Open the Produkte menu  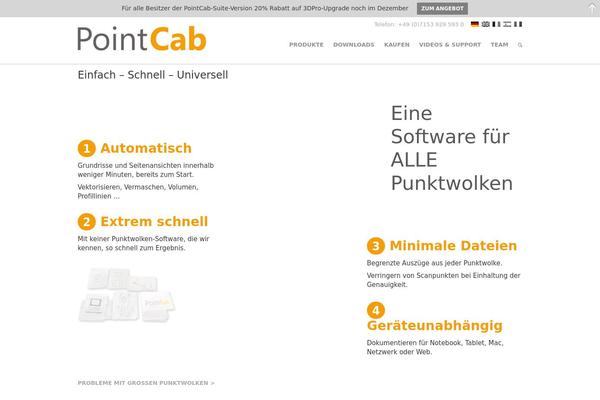(306, 45)
